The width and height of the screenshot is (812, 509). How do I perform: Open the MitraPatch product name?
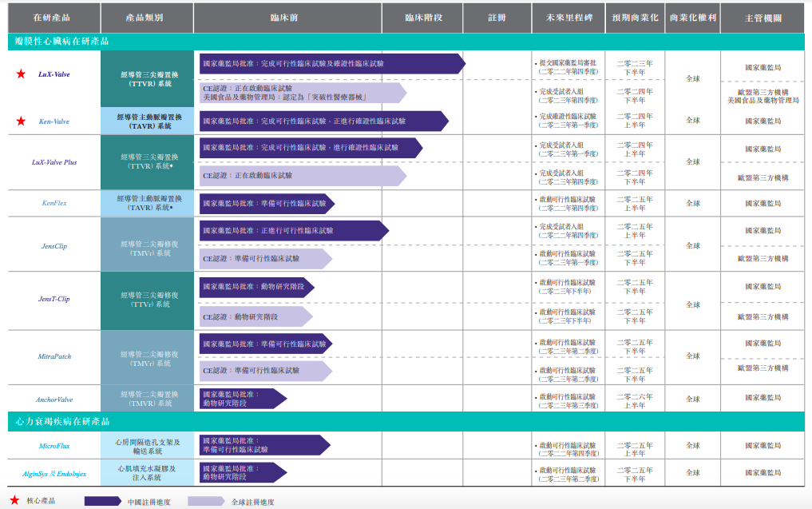[54, 356]
